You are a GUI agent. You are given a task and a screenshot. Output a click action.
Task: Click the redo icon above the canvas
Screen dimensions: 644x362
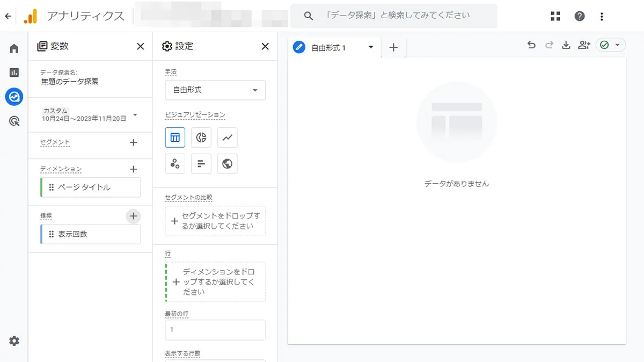tap(548, 45)
